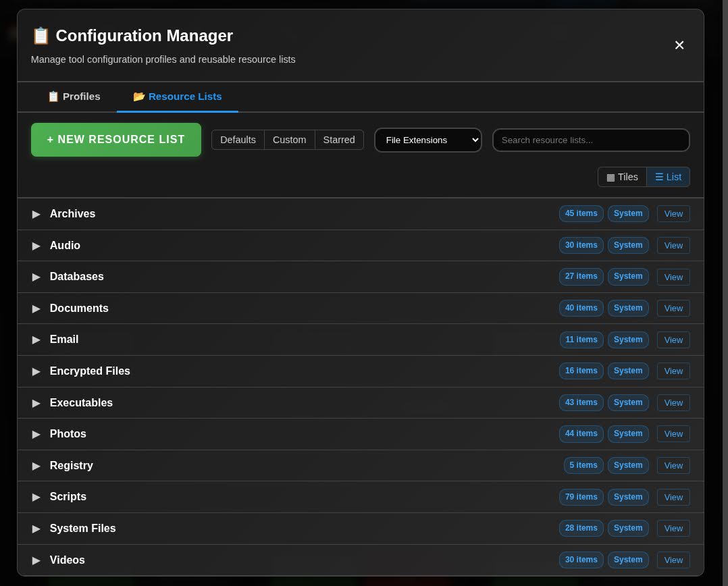Toggle the Custom filter

click(289, 140)
